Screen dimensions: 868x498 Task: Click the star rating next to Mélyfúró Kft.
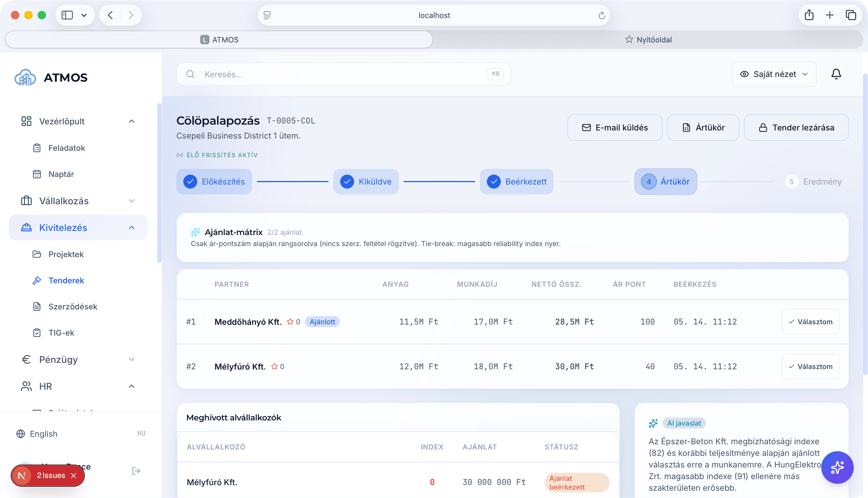[275, 367]
